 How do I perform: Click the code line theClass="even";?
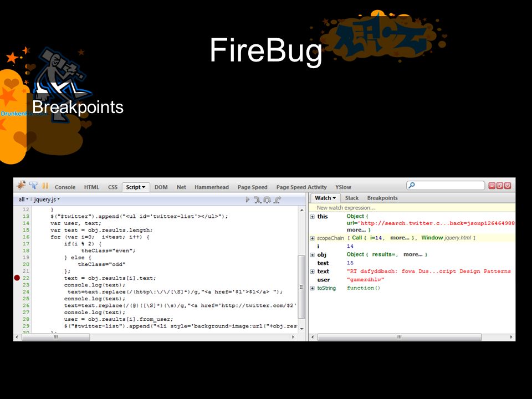tap(108, 250)
